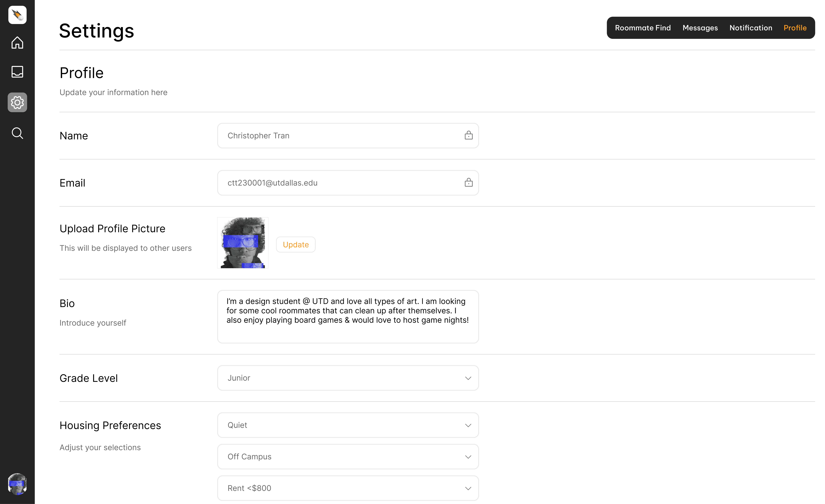Switch to the Roommate Find tab
This screenshot has height=504, width=825.
pos(643,28)
